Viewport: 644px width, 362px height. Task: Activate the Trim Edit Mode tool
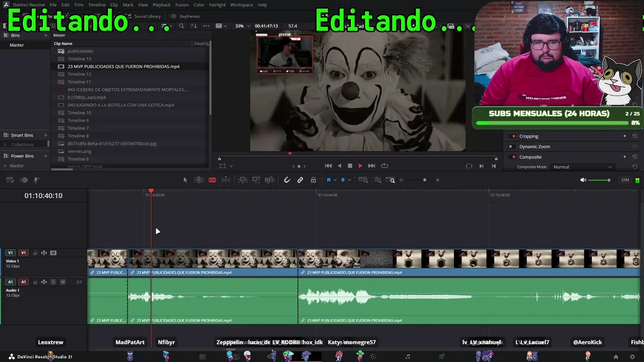click(x=199, y=180)
